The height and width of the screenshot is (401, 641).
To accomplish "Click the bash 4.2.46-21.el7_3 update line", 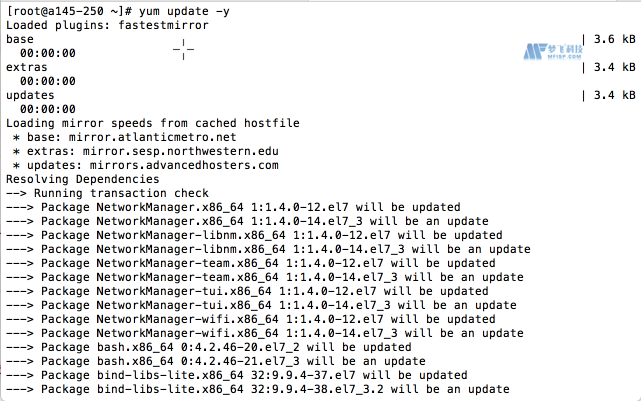I will tap(215, 361).
